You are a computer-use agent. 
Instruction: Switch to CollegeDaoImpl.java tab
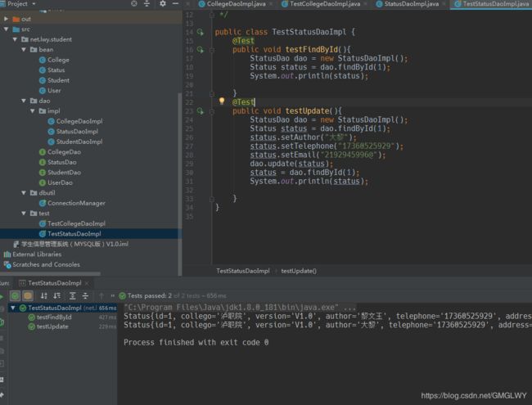[236, 4]
